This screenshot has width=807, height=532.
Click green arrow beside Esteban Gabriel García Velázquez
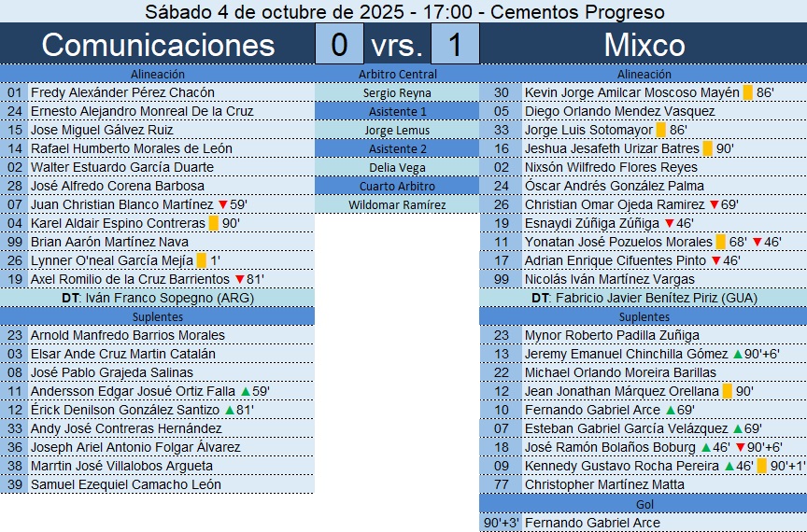(737, 428)
